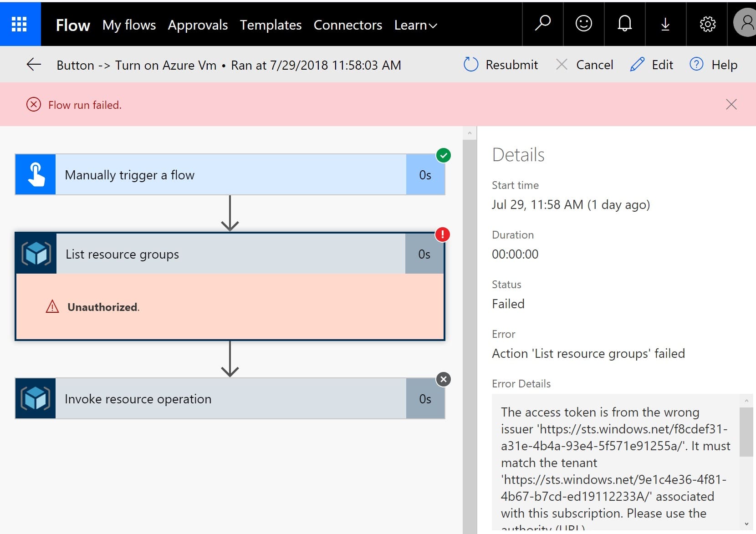
Task: Click the red error badge on List resource groups
Action: 442,234
